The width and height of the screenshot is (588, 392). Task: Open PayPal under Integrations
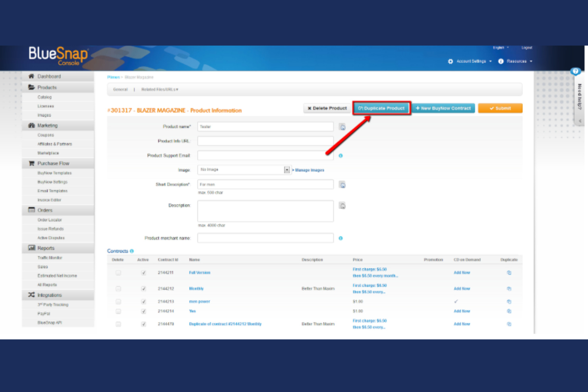tap(44, 314)
